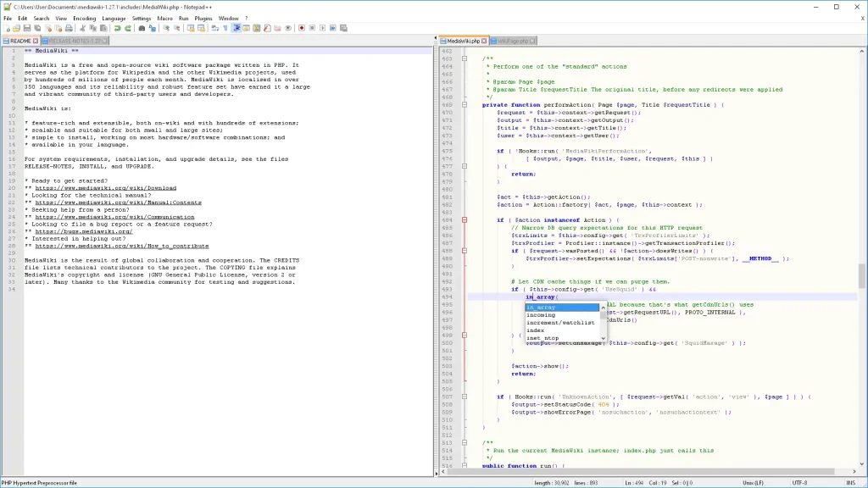The height and width of the screenshot is (488, 868).
Task: Open Find with the binoculars icon
Action: click(x=142, y=28)
